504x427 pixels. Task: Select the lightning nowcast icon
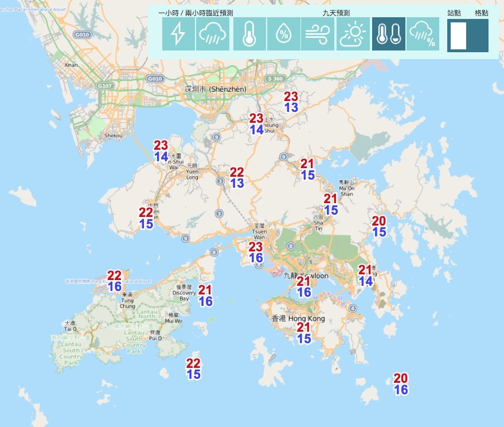(x=180, y=34)
